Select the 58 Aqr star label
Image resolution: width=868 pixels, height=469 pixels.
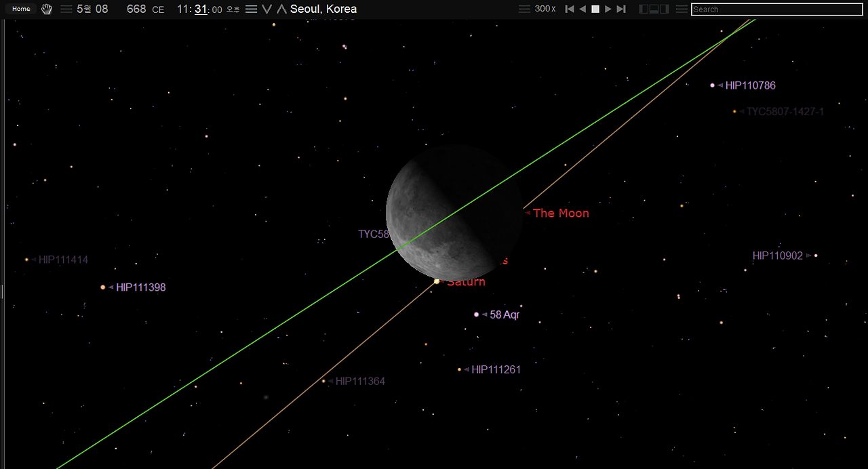click(x=505, y=314)
